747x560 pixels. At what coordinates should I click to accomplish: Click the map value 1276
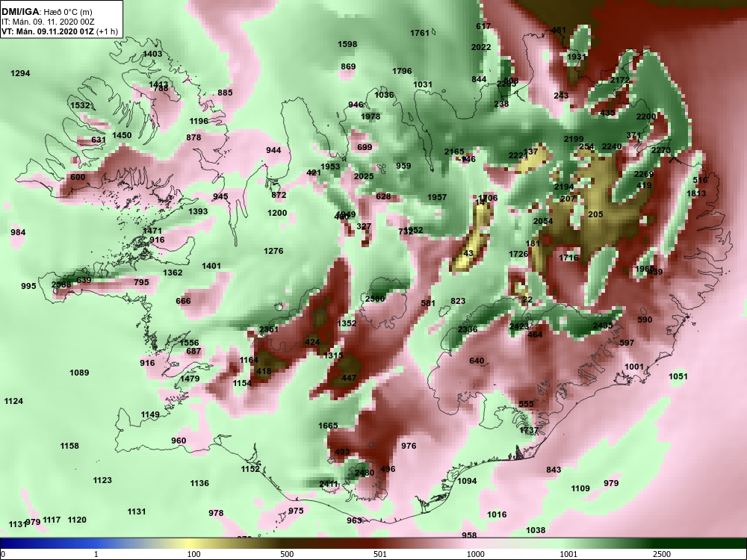click(x=273, y=251)
